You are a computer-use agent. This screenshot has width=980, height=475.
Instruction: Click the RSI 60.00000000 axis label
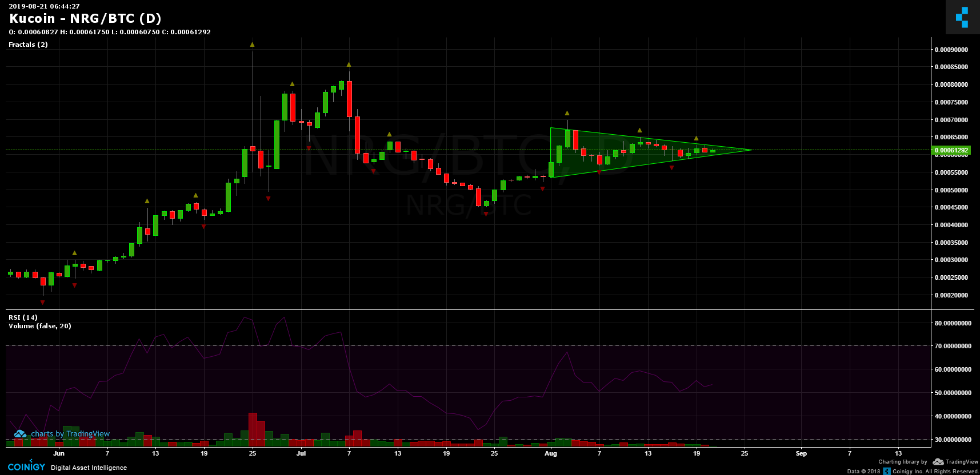coord(953,369)
